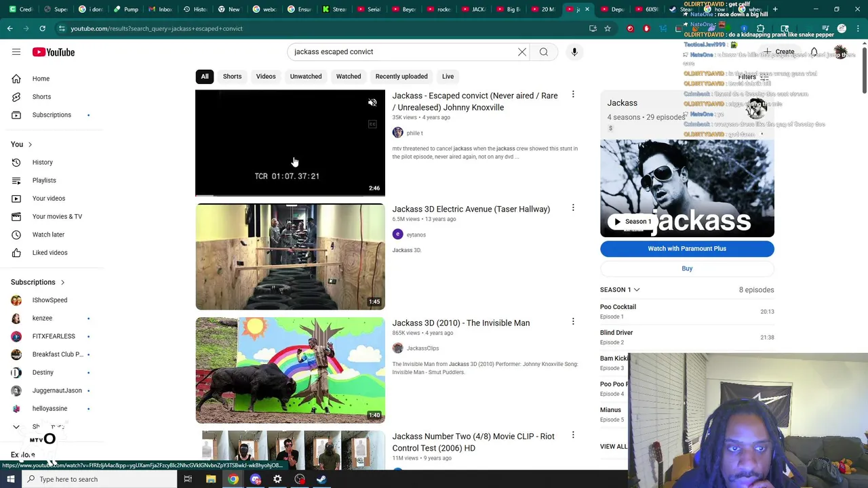Open the Windows Start menu

pyautogui.click(x=10, y=479)
